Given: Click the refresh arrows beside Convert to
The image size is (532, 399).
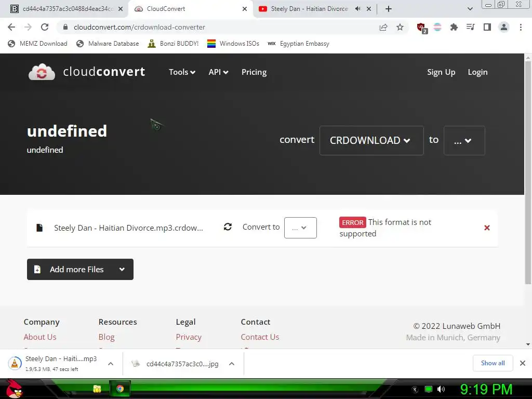Looking at the screenshot, I should 228,227.
